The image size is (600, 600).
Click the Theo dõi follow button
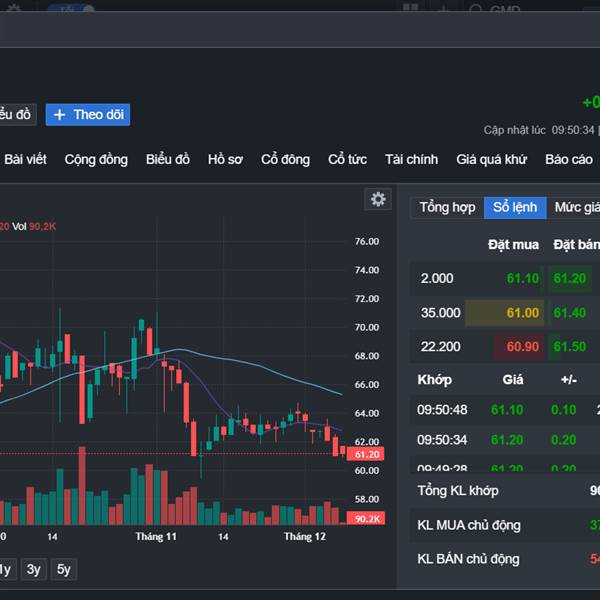(x=88, y=115)
